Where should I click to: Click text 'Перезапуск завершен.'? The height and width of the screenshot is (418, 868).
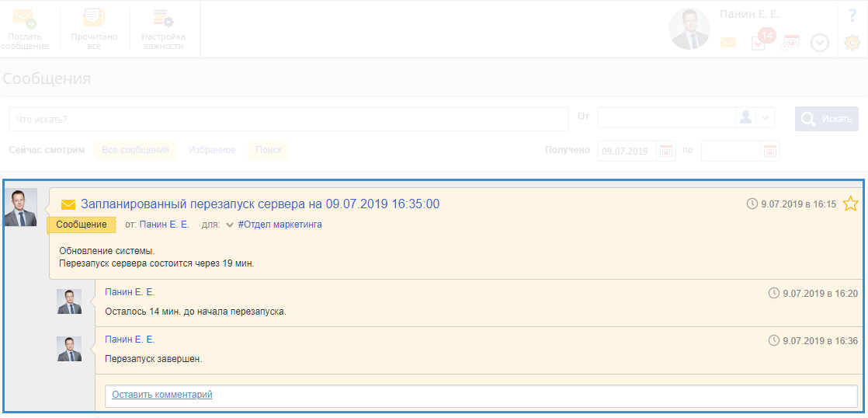tap(154, 359)
